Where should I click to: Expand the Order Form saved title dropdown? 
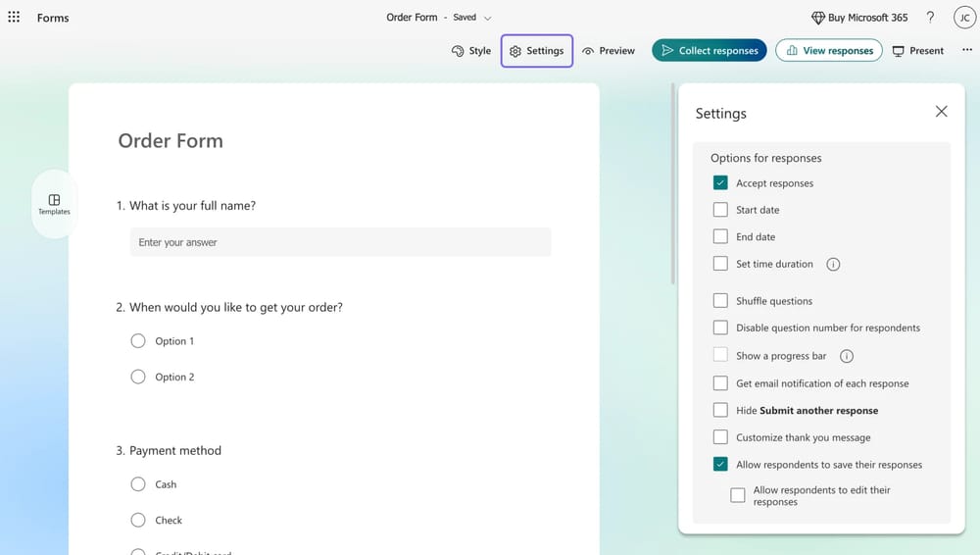pos(488,18)
